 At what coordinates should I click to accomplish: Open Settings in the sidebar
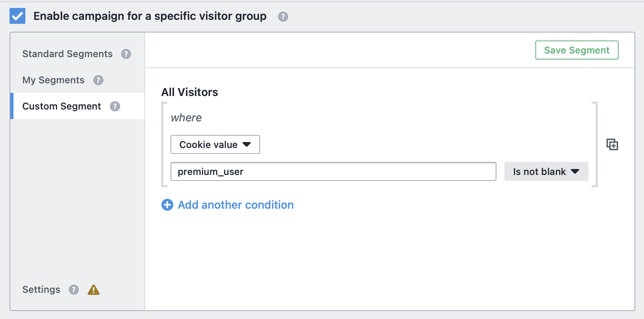pyautogui.click(x=41, y=290)
